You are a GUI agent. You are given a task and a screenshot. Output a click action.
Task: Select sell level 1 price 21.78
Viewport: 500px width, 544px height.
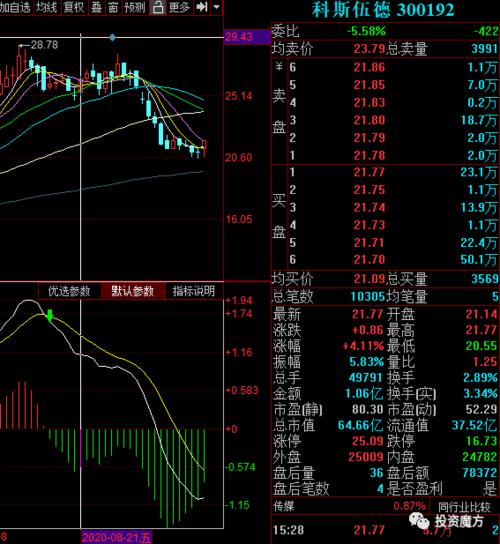[369, 155]
